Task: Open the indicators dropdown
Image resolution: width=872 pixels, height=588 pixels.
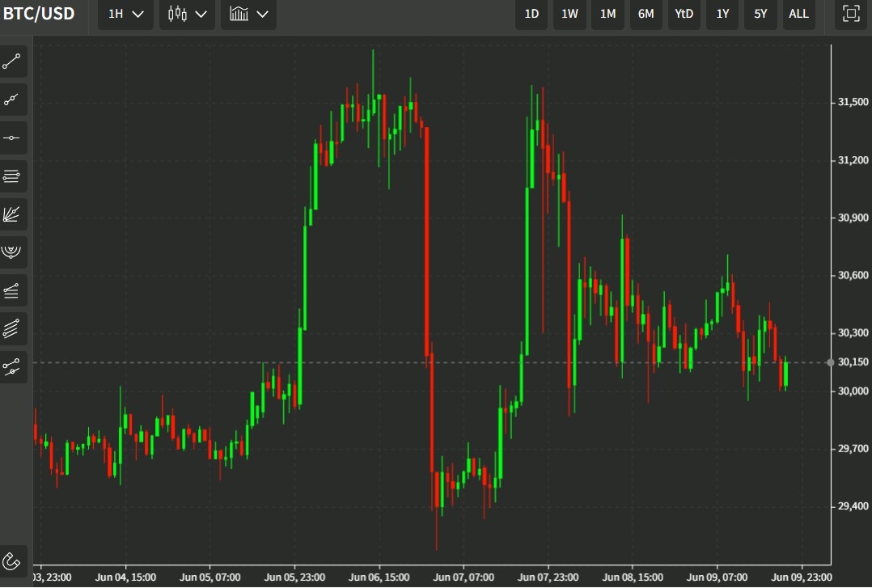Action: coord(248,14)
